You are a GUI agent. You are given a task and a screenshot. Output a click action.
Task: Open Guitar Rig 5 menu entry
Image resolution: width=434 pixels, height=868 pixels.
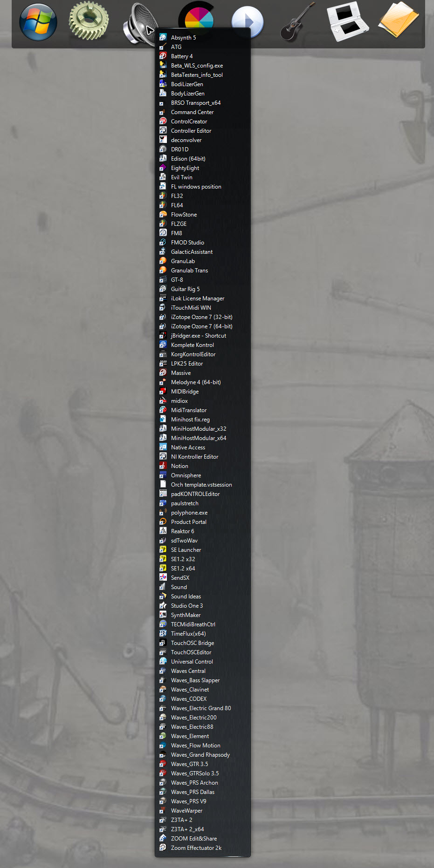[185, 289]
